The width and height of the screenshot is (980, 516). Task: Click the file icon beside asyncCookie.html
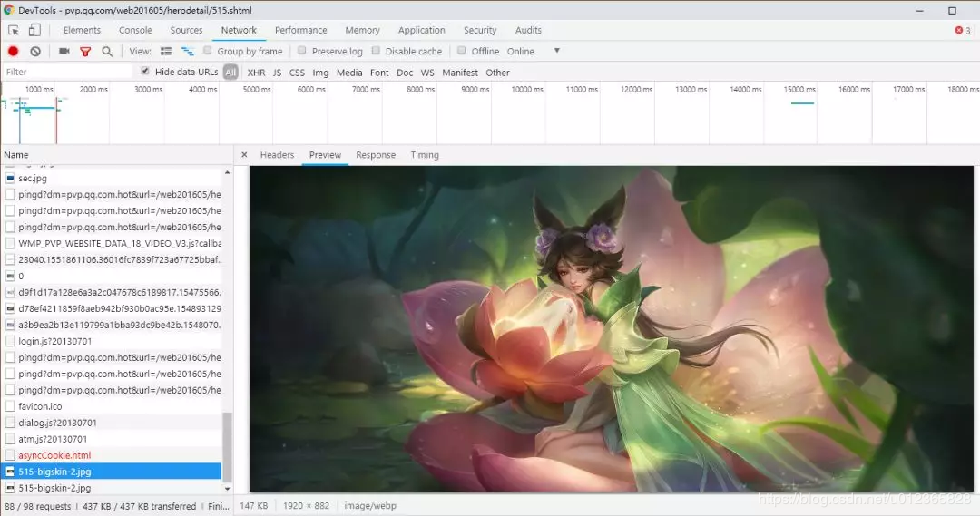point(10,454)
